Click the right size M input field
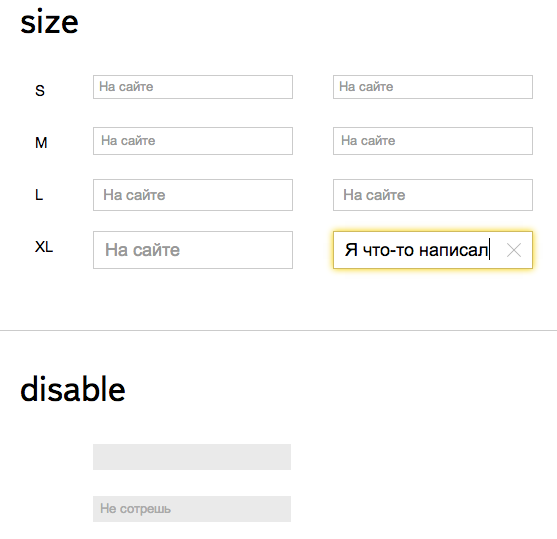This screenshot has width=557, height=539. (x=433, y=141)
